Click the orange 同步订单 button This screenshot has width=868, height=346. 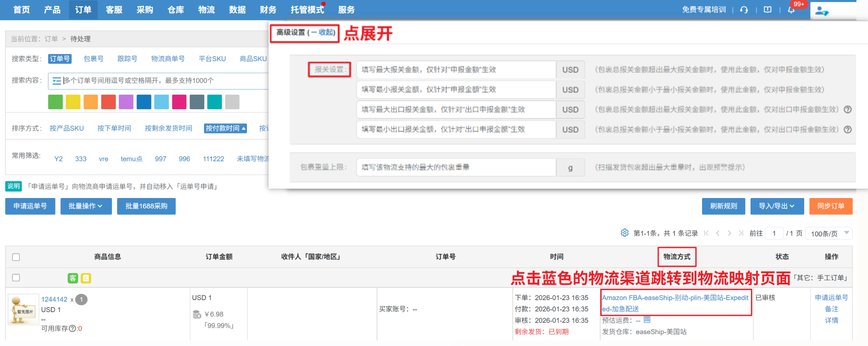pyautogui.click(x=831, y=206)
